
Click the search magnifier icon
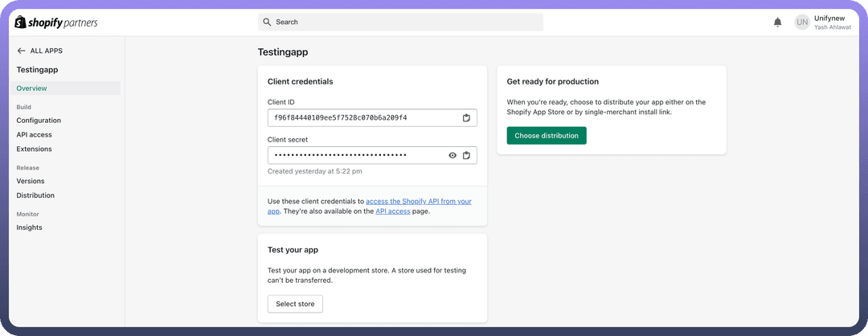tap(268, 23)
